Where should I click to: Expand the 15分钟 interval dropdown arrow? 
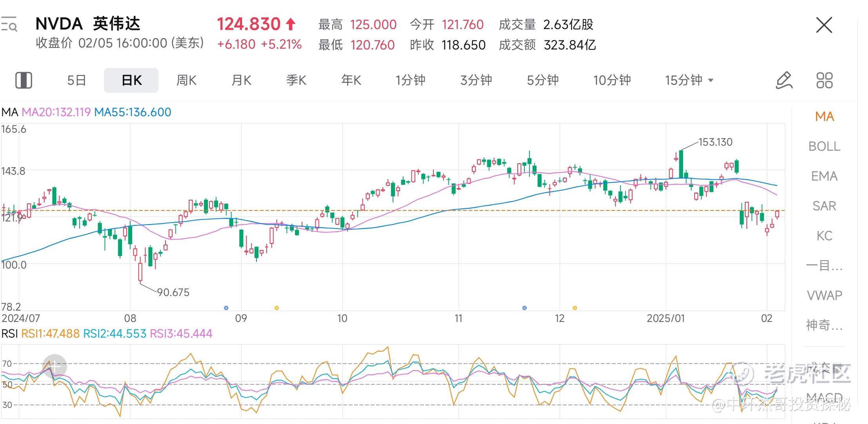pyautogui.click(x=711, y=80)
